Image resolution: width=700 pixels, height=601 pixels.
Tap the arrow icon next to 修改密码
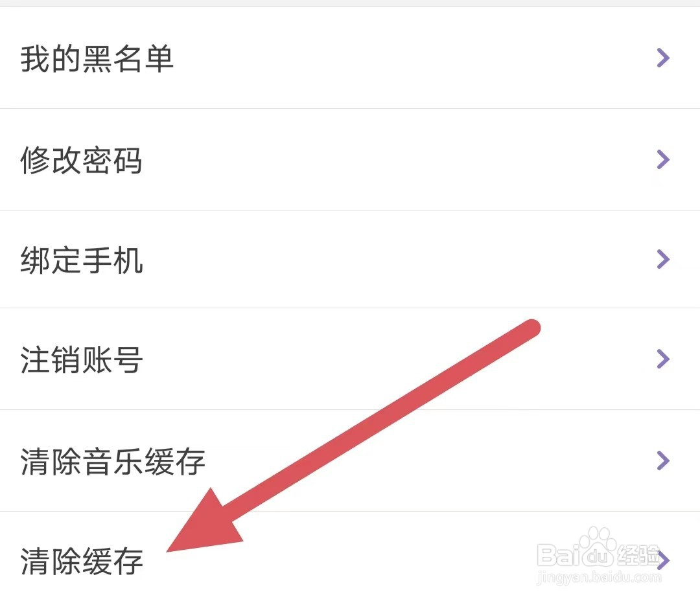point(664,160)
